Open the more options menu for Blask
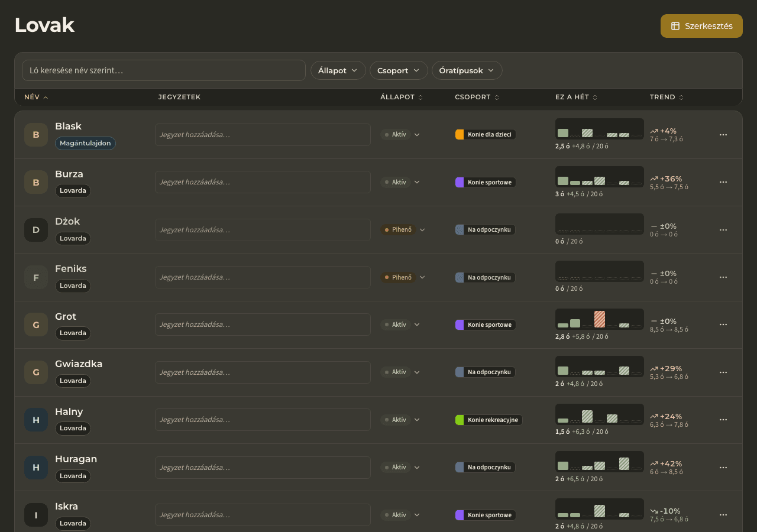 pyautogui.click(x=723, y=135)
